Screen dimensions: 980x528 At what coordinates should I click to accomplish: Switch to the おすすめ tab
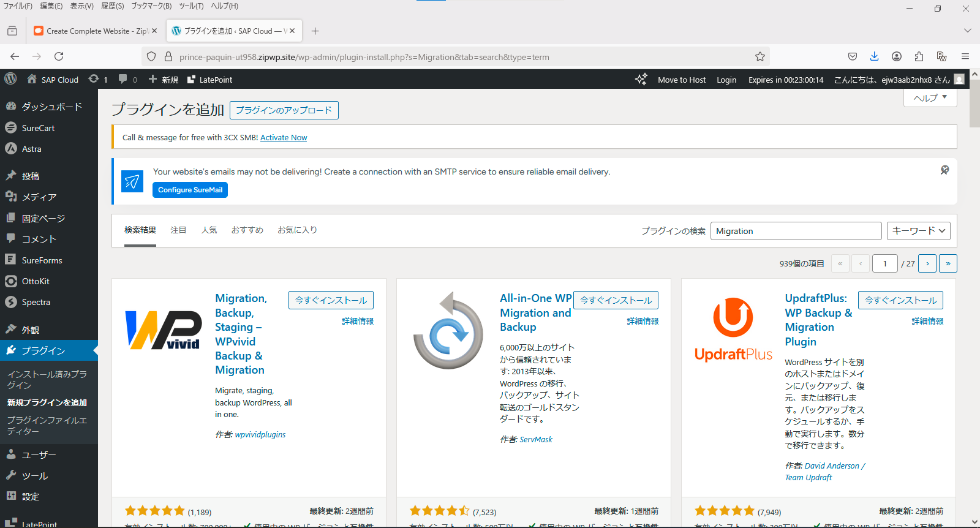[x=247, y=230]
